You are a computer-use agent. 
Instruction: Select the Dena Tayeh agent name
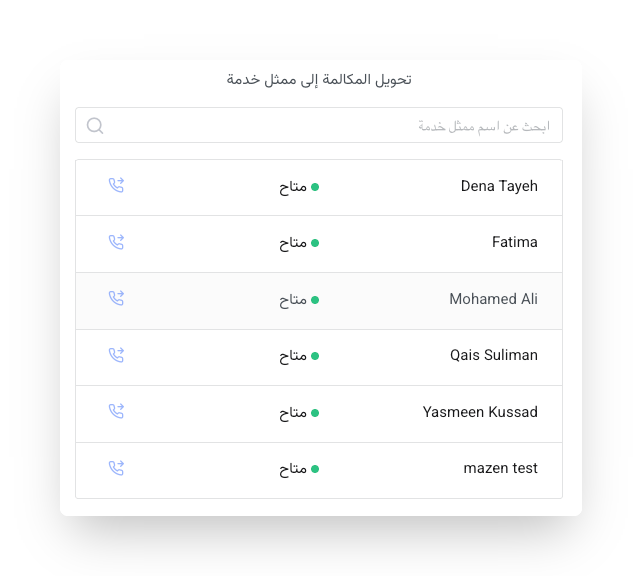click(499, 186)
